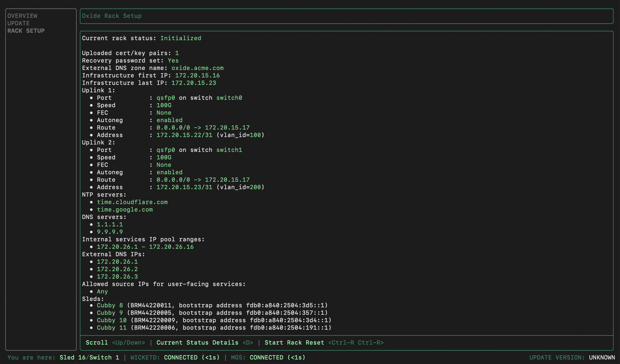Screen dimensions: 620x364
Task: Select UPDATE in the sidebar
Action: click(x=18, y=23)
